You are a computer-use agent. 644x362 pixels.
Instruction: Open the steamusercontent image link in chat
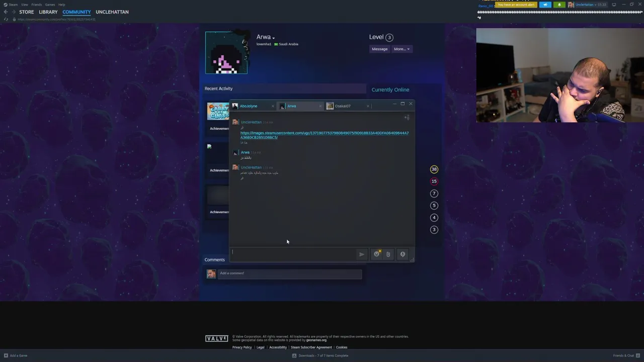click(325, 135)
